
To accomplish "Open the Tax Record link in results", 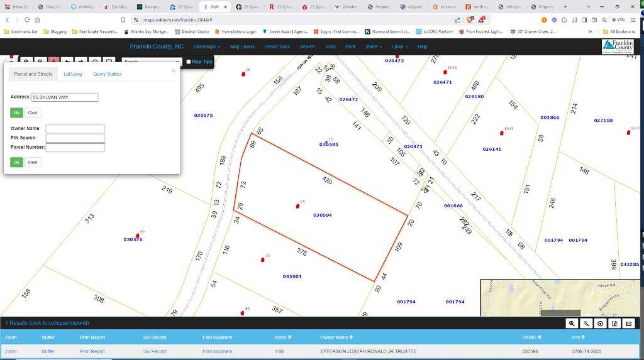I will [x=154, y=351].
